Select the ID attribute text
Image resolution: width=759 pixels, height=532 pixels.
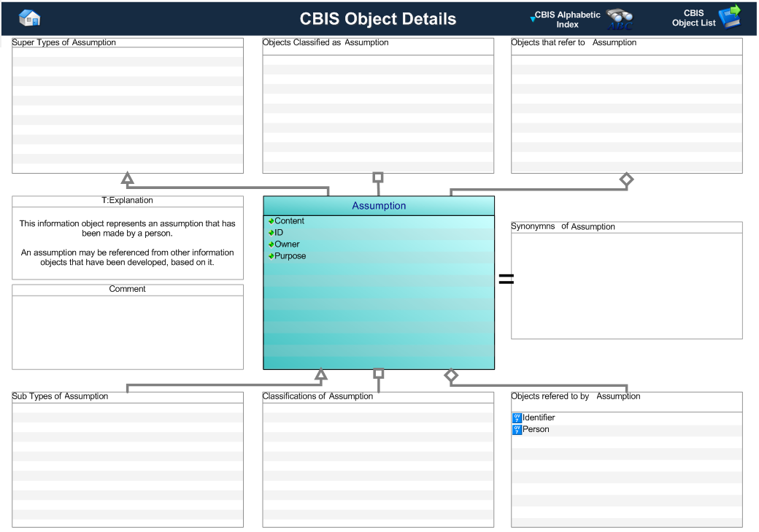coord(279,232)
